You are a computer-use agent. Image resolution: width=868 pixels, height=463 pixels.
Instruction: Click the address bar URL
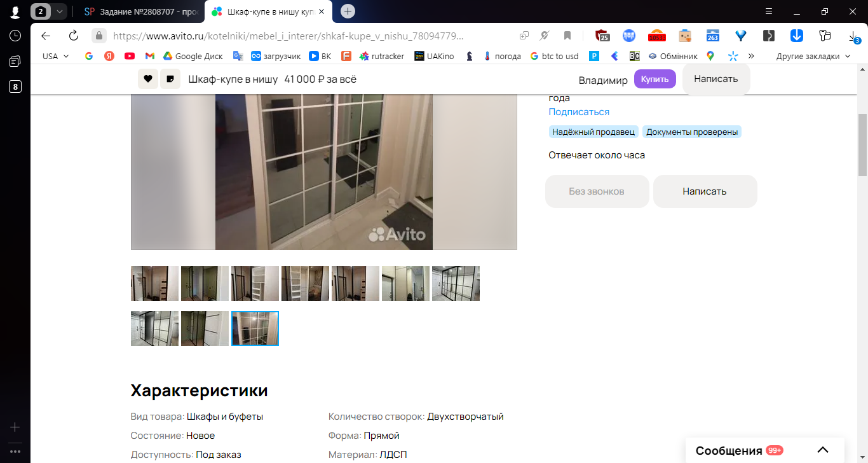click(x=288, y=36)
